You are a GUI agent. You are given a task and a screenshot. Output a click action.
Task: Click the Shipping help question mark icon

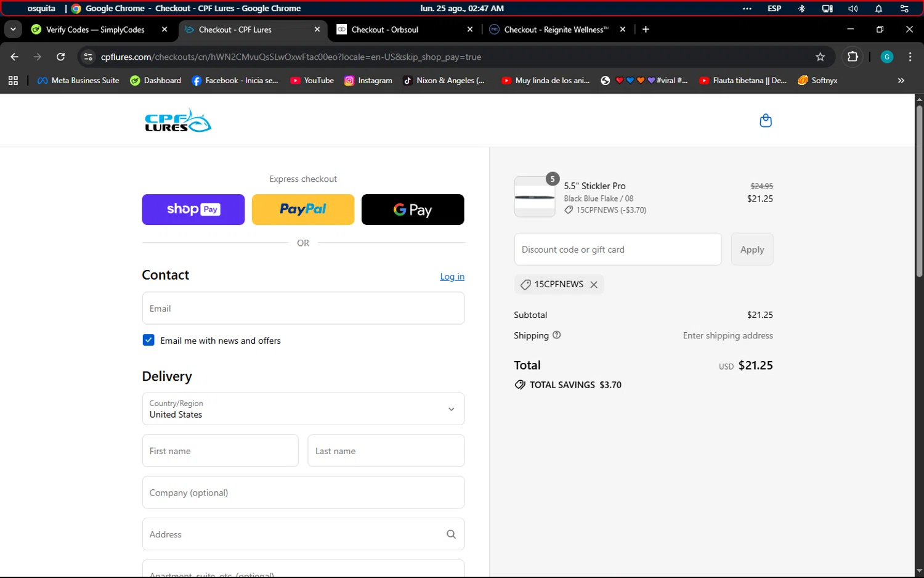tap(557, 335)
